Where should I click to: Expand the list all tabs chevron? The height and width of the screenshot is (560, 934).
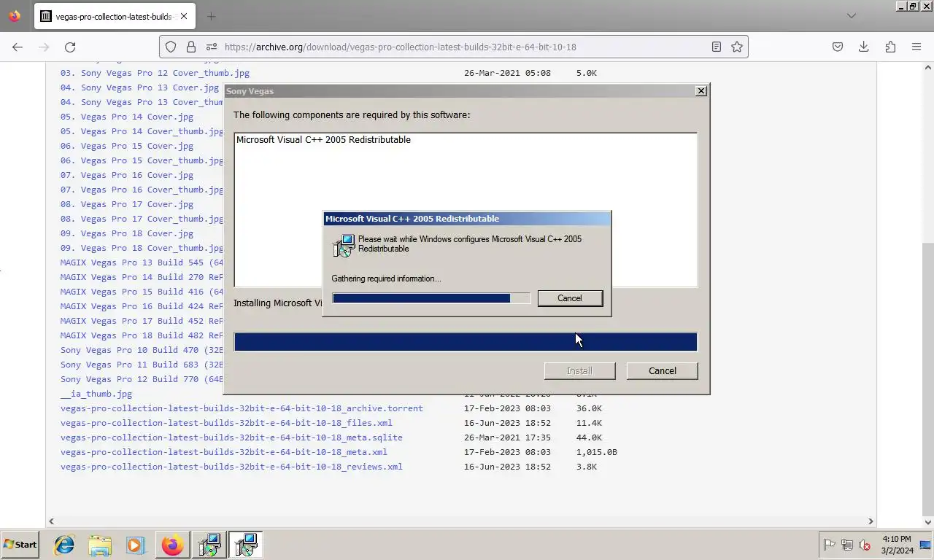click(851, 16)
